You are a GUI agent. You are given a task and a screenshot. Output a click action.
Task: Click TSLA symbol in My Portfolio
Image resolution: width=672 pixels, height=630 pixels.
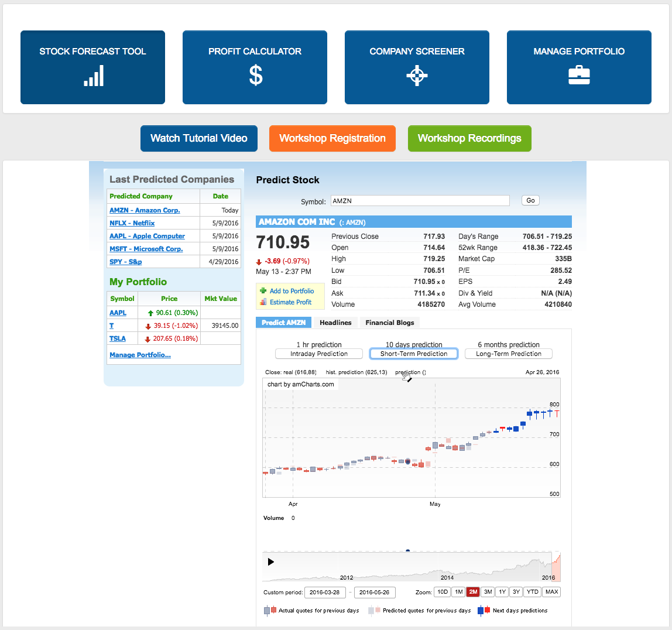118,338
